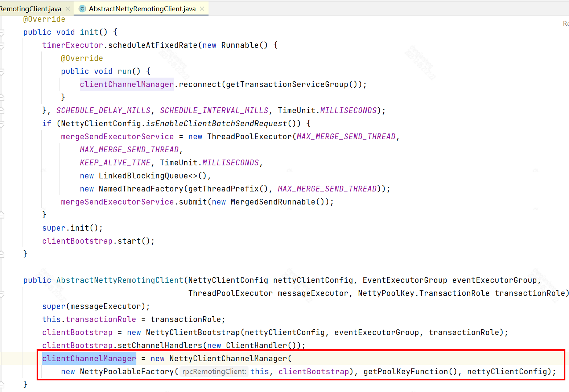Click the scheduleAtFixedRate method call
569x392 pixels.
point(153,45)
